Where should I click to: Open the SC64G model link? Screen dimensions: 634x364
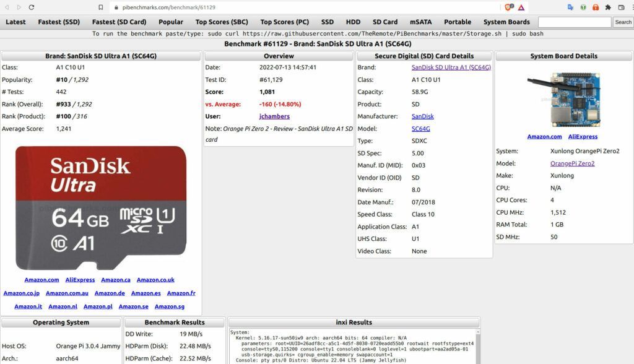tap(421, 129)
